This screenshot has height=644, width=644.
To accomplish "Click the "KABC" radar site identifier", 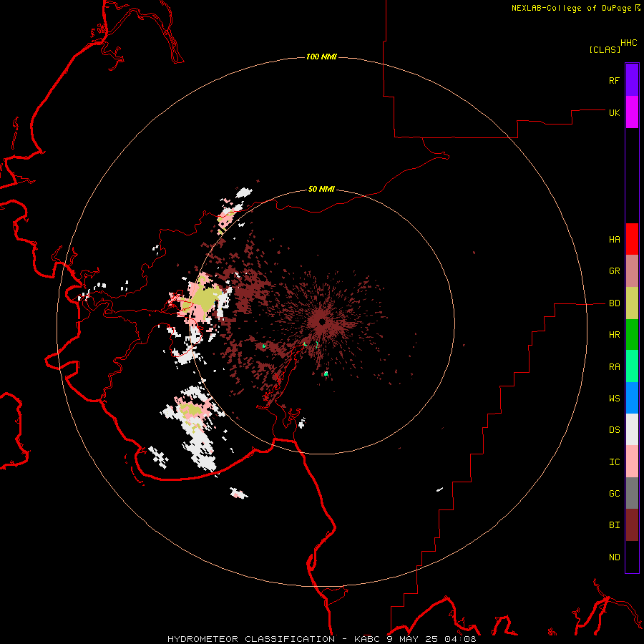I will coord(368,639).
